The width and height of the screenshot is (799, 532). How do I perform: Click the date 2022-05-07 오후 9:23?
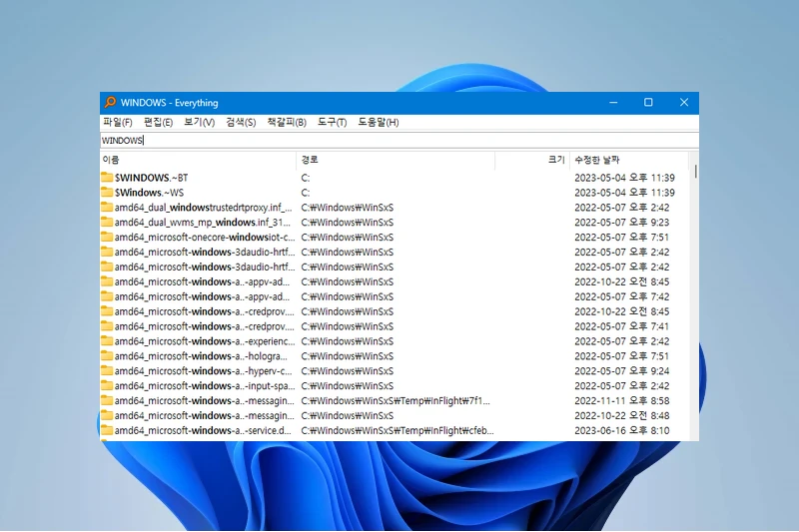[x=621, y=223]
